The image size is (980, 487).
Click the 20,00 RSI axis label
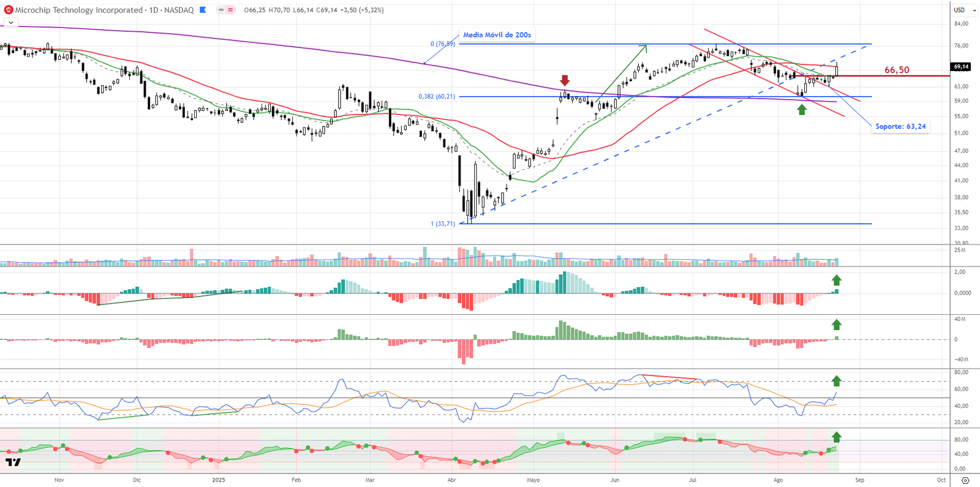tap(961, 422)
